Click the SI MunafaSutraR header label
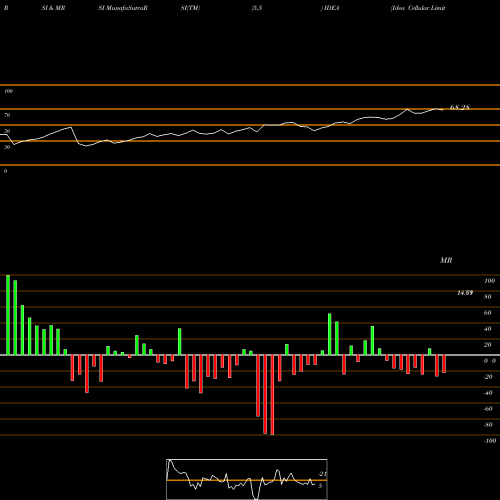The image size is (500, 500). 123,8
